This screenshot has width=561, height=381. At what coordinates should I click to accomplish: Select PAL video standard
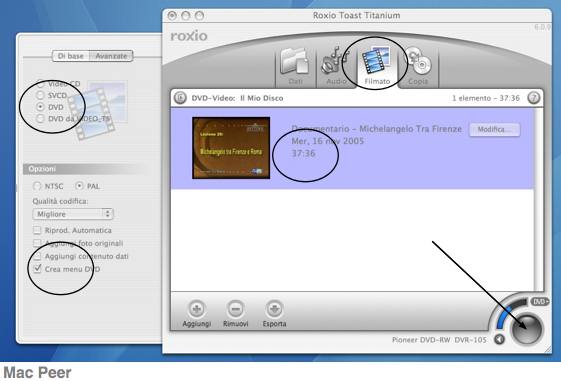79,186
